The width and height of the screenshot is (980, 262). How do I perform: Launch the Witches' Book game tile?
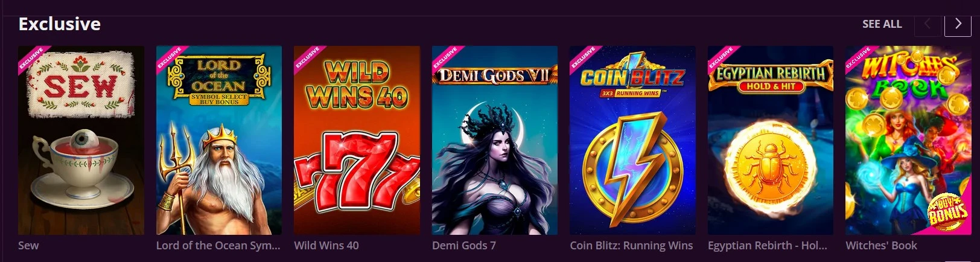pyautogui.click(x=908, y=140)
